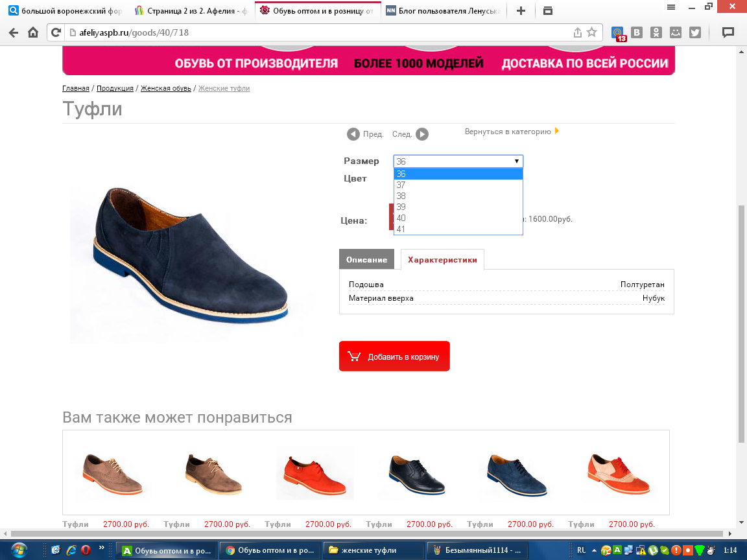The image size is (747, 560).
Task: Open a new browser tab
Action: click(x=520, y=10)
